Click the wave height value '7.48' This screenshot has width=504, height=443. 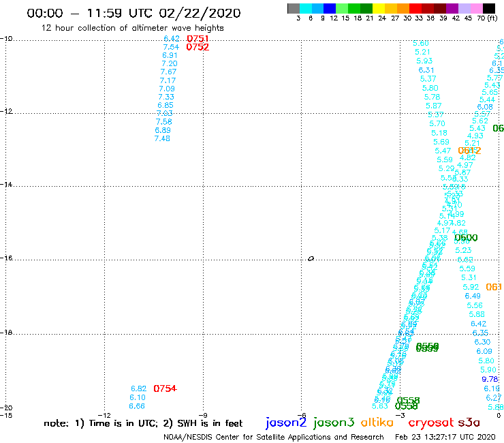coord(162,138)
